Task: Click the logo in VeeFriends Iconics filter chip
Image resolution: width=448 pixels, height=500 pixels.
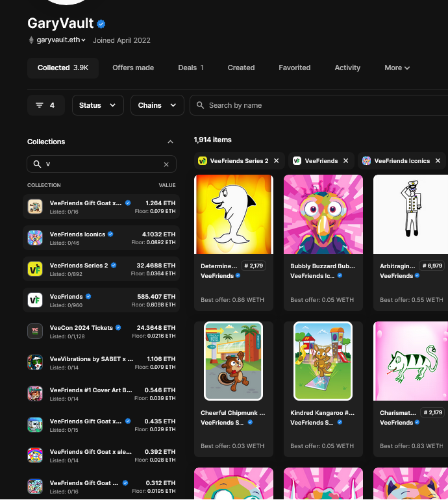Action: [x=366, y=161]
